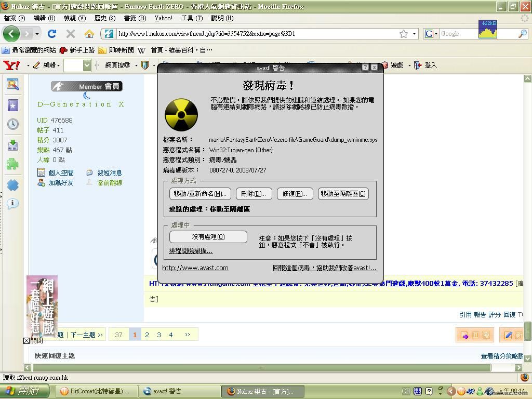Viewport: 532px width, 399px height.
Task: Expand Yahoo! logo dropdown arrow
Action: click(x=28, y=65)
